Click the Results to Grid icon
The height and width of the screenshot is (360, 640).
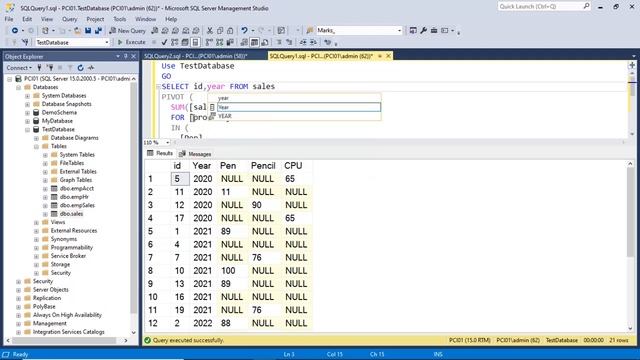[x=254, y=42]
